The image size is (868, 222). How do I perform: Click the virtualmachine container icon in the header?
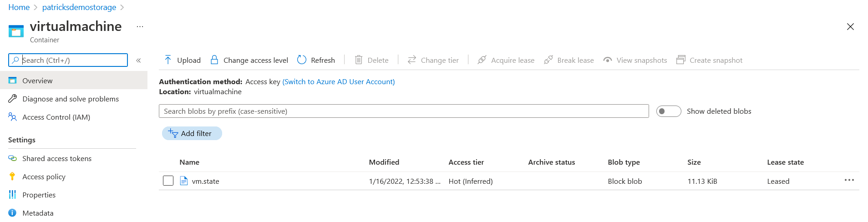click(x=16, y=31)
